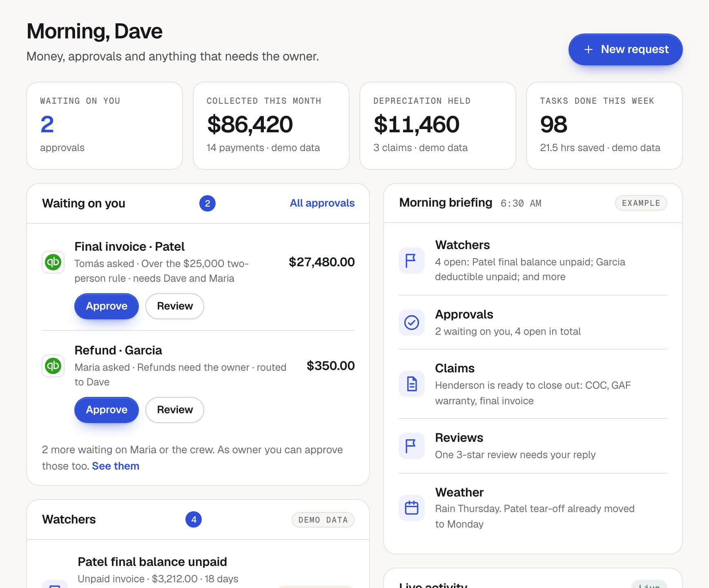Click the flag icon next to Reviews
This screenshot has height=588, width=709.
(x=411, y=446)
